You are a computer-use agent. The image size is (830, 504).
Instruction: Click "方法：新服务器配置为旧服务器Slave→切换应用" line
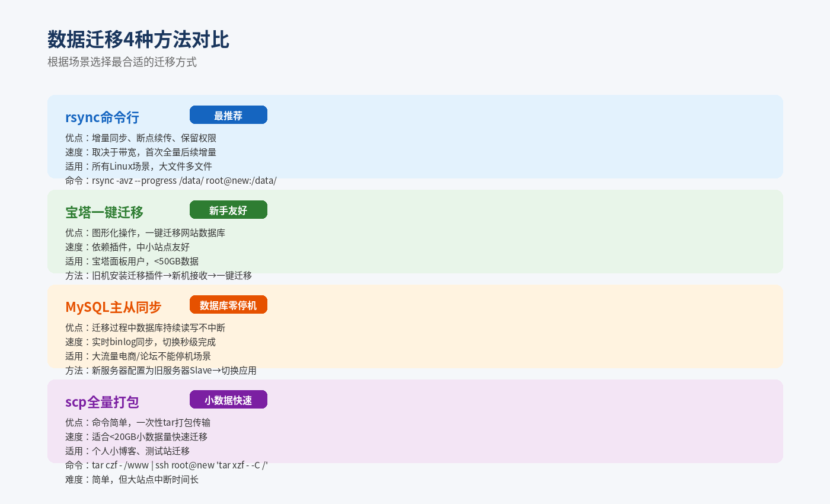[x=161, y=371]
